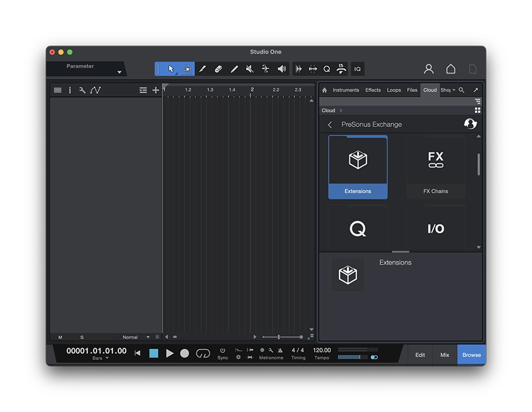Click the Edit button
The width and height of the screenshot is (532, 412).
(x=420, y=355)
